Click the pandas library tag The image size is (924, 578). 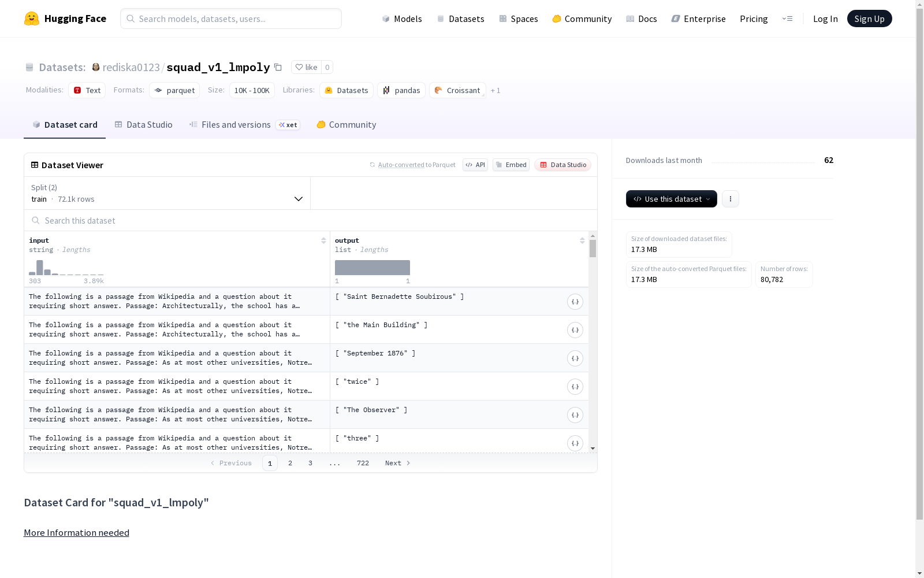401,90
